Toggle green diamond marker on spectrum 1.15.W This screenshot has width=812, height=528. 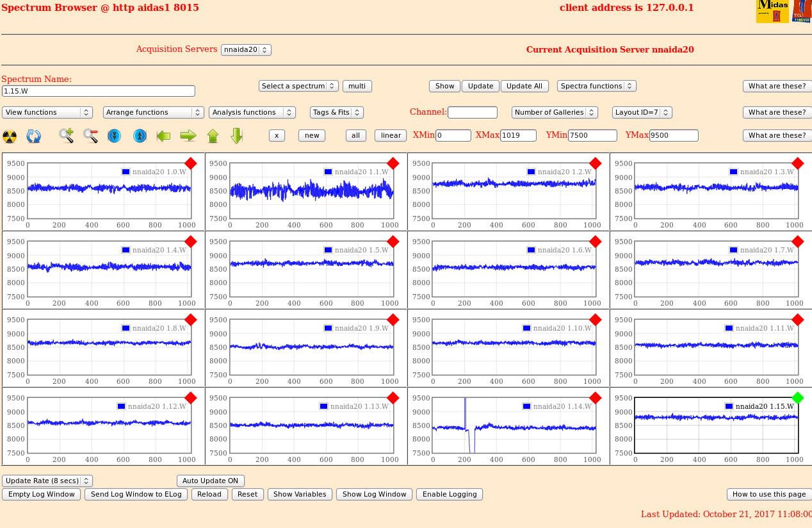point(797,398)
